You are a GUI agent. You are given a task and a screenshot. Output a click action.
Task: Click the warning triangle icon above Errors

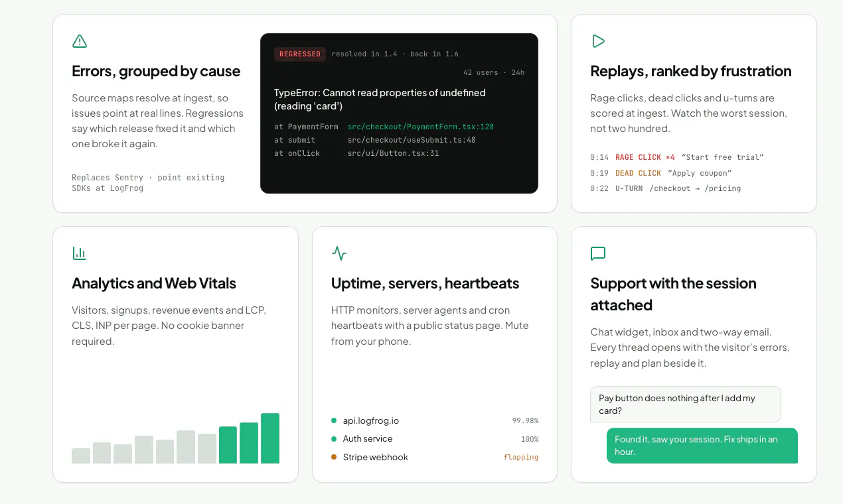click(80, 41)
